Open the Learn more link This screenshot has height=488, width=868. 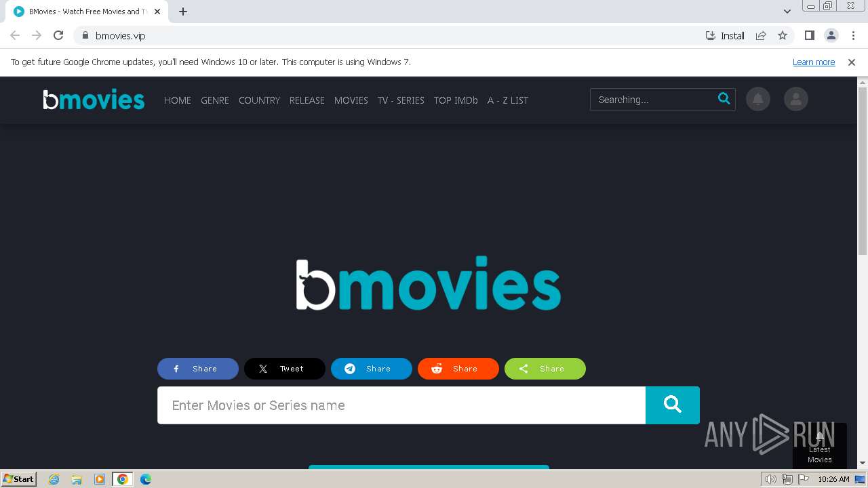[814, 62]
